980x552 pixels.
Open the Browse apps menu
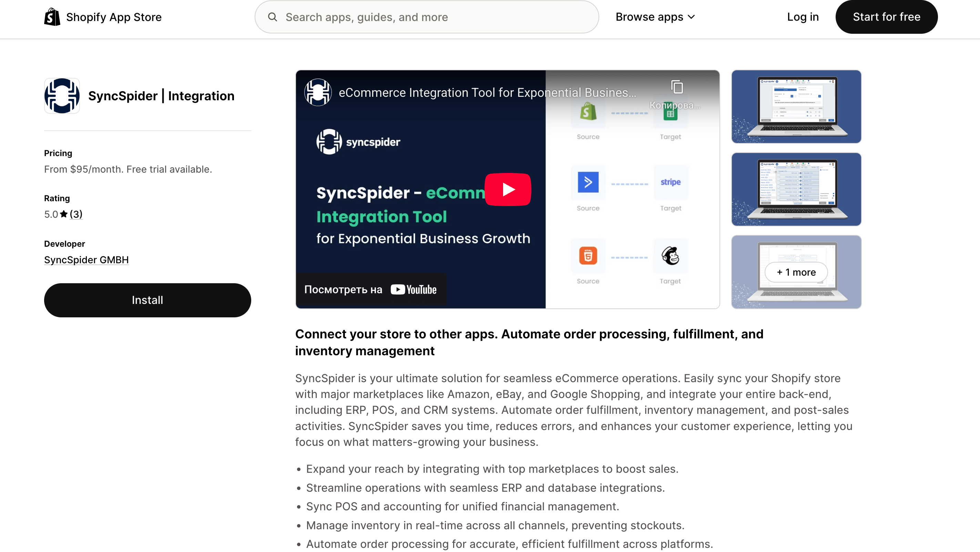point(655,17)
